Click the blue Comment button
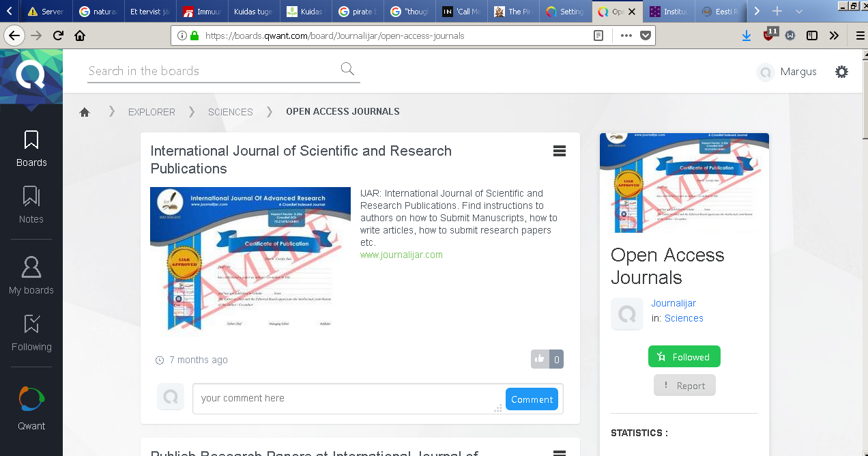 [x=532, y=399]
